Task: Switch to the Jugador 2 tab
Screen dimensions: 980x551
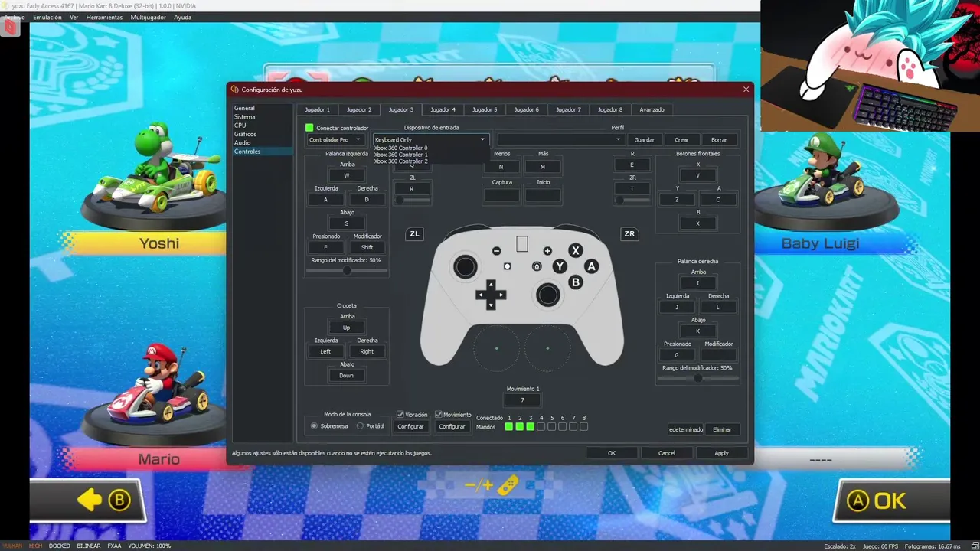Action: coord(359,109)
